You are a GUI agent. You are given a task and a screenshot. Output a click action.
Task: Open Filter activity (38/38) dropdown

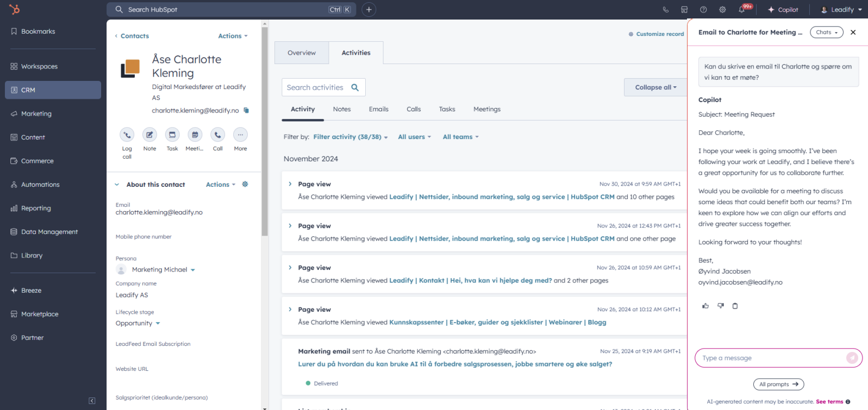pyautogui.click(x=351, y=137)
